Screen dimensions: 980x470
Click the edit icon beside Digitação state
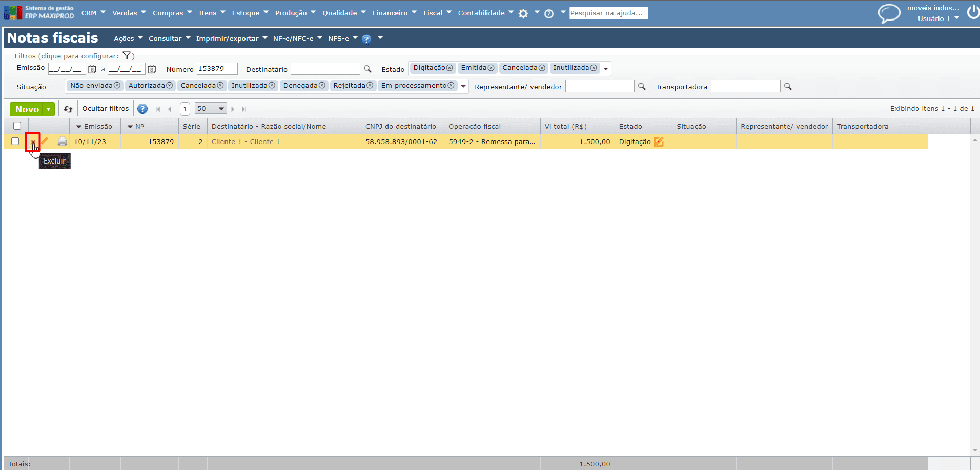click(659, 142)
